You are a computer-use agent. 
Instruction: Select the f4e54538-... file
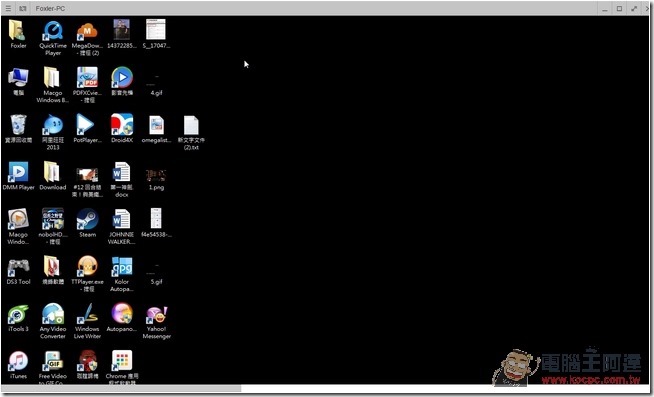pos(156,219)
